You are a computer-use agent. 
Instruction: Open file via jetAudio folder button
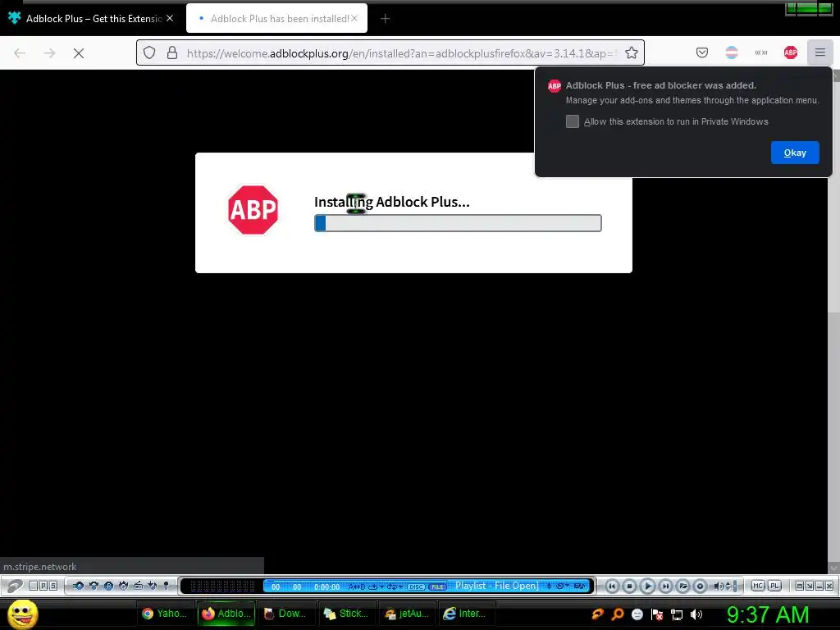click(682, 586)
